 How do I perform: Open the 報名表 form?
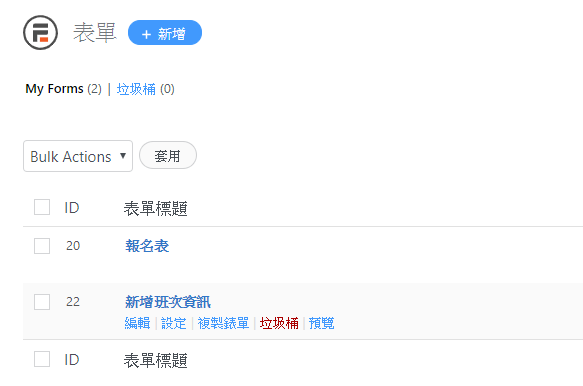click(x=147, y=246)
